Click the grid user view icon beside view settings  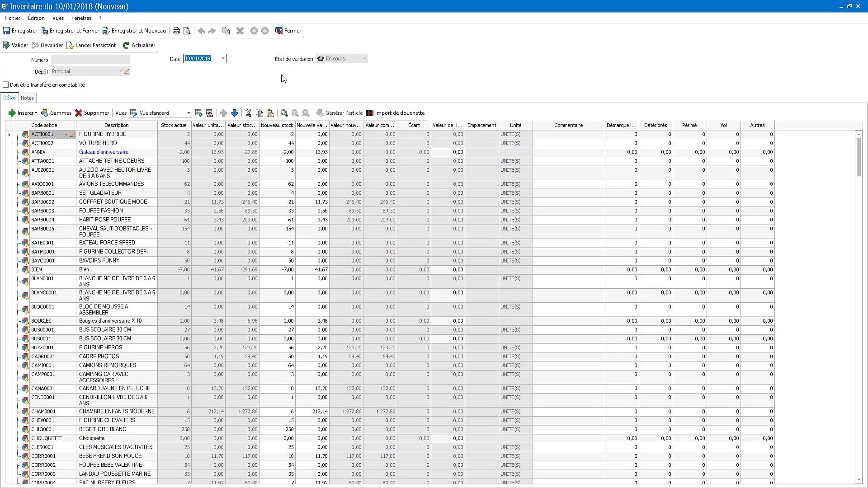[x=209, y=113]
